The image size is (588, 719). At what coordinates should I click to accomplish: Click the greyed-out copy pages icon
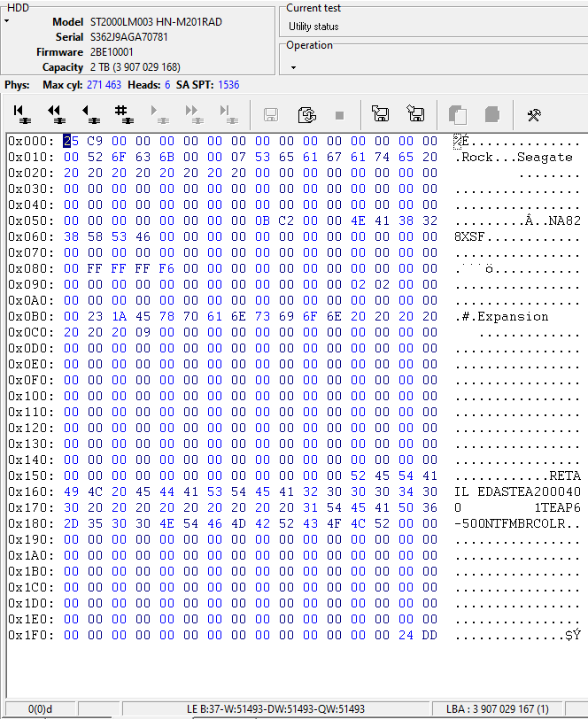[458, 114]
